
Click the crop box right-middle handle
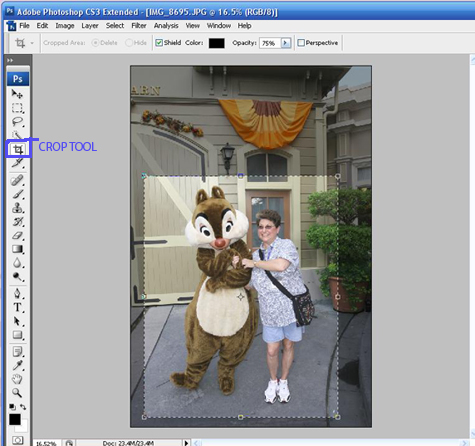pyautogui.click(x=338, y=296)
